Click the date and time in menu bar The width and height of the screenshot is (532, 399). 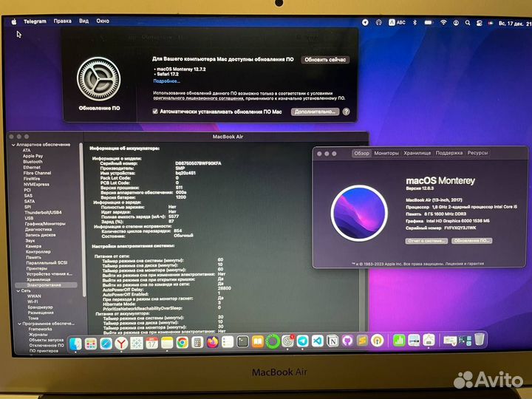pyautogui.click(x=515, y=24)
